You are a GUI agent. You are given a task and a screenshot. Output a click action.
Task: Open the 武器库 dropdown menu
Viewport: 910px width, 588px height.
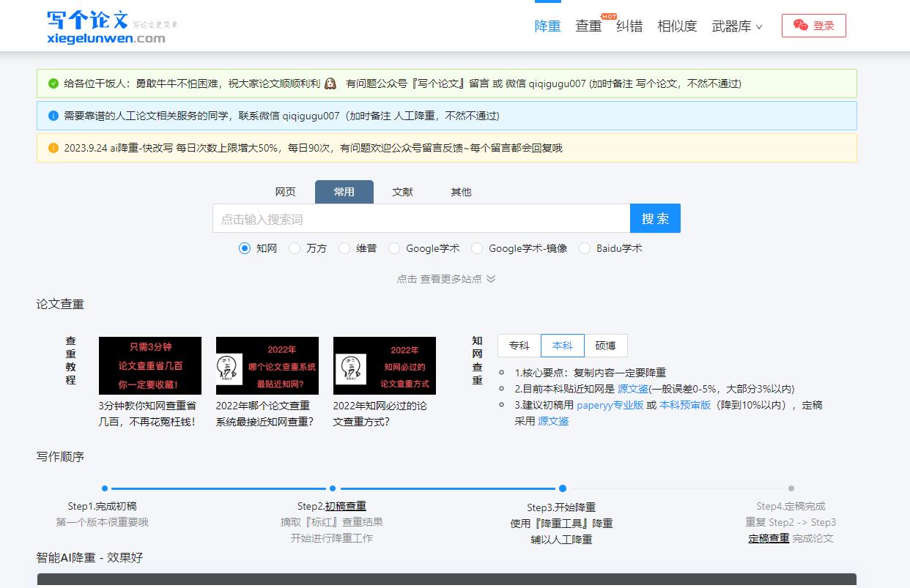tap(737, 26)
